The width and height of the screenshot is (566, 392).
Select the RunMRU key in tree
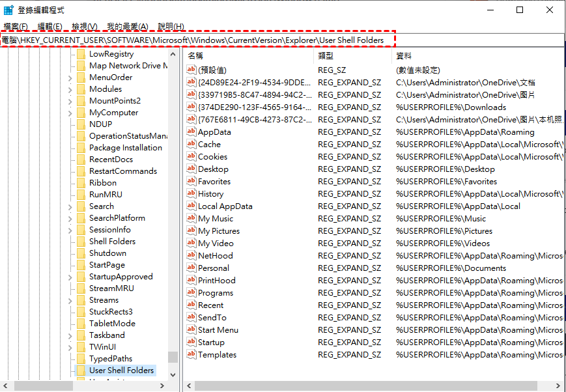pyautogui.click(x=106, y=195)
